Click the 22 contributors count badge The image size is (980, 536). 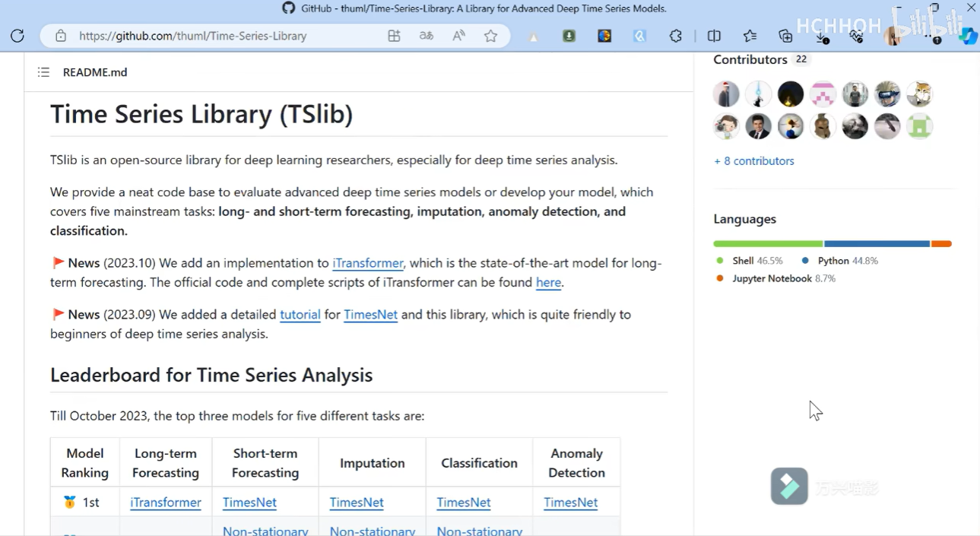click(x=801, y=59)
